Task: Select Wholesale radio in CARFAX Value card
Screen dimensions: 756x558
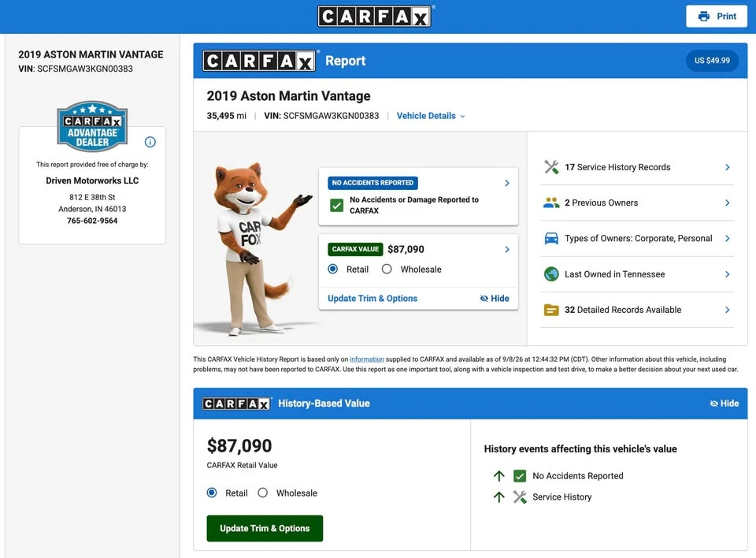Action: pyautogui.click(x=387, y=270)
